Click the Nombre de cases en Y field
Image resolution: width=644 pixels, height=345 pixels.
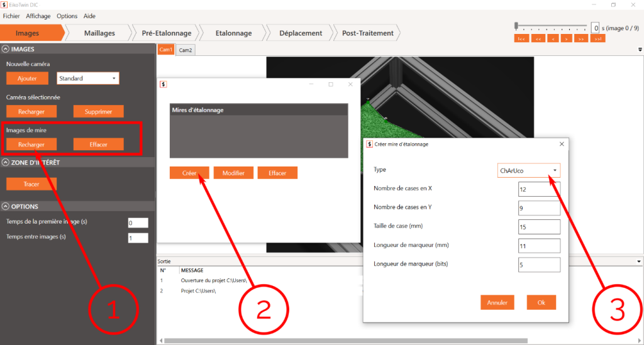(539, 208)
